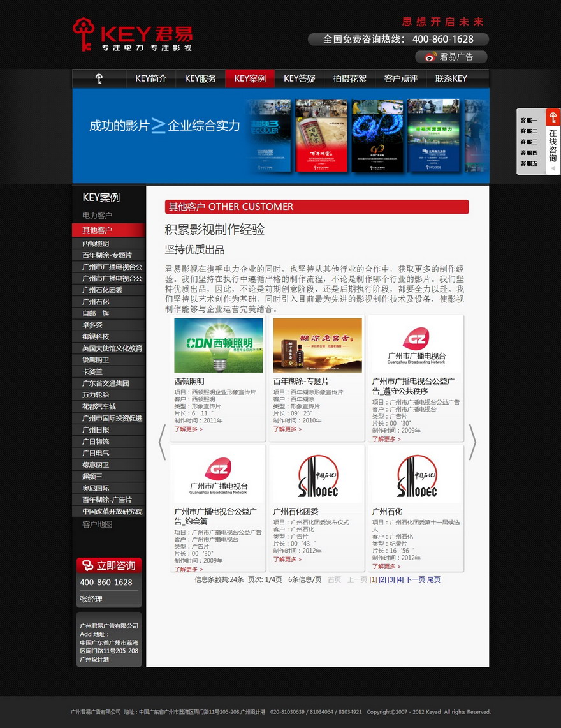Open 广日电气 in the sidebar list
561x728 pixels.
pyautogui.click(x=108, y=453)
